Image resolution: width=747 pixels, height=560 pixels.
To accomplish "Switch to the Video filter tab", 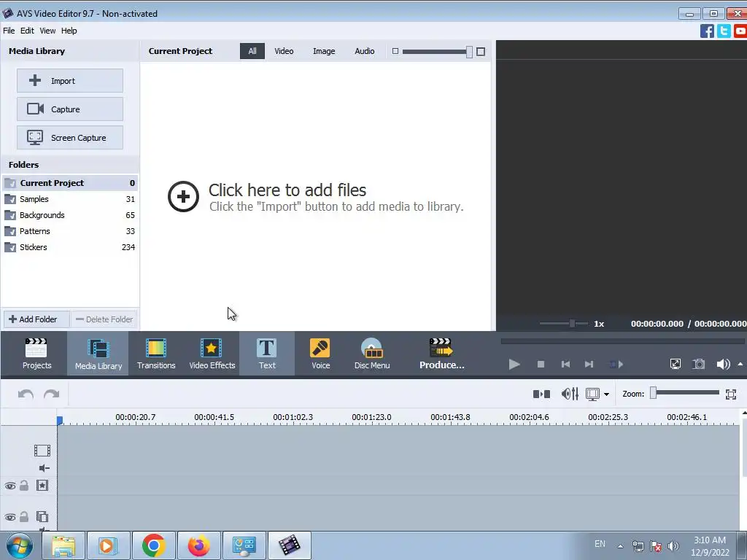I will point(284,51).
